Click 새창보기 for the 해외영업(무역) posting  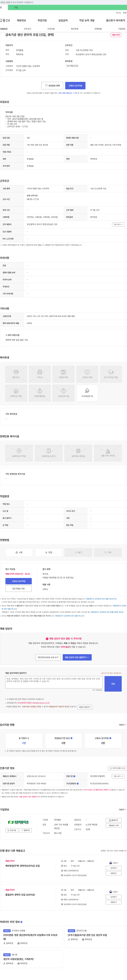114,873
